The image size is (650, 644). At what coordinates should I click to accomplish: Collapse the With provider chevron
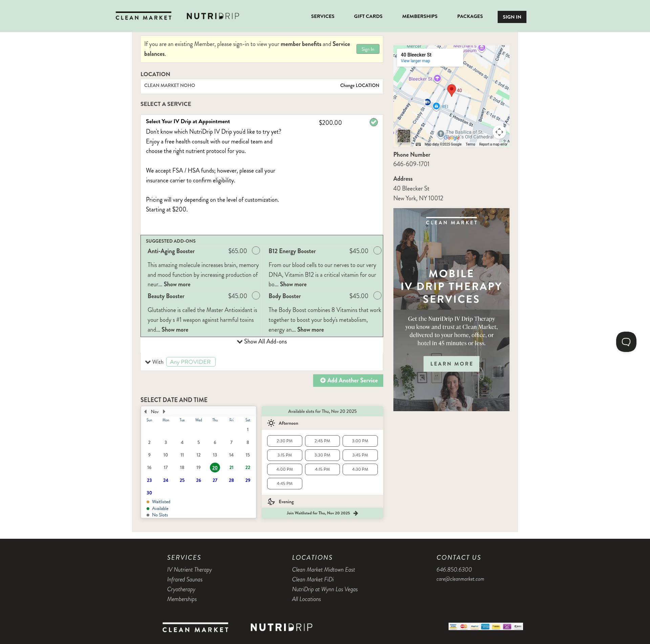click(148, 362)
